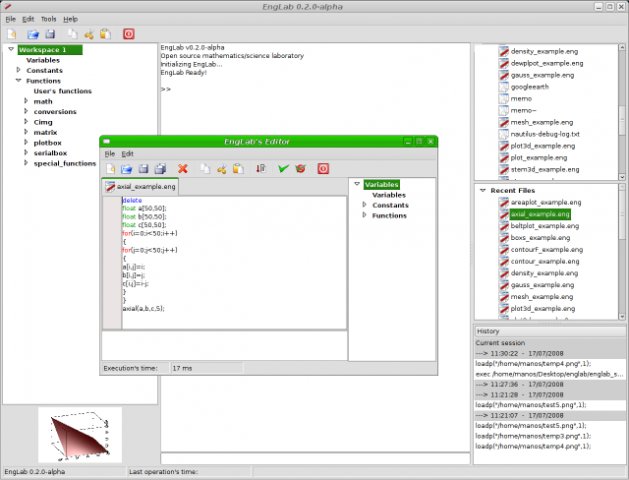Collapse Functions node in workspace tree
Image resolution: width=629 pixels, height=480 pixels.
(x=18, y=80)
